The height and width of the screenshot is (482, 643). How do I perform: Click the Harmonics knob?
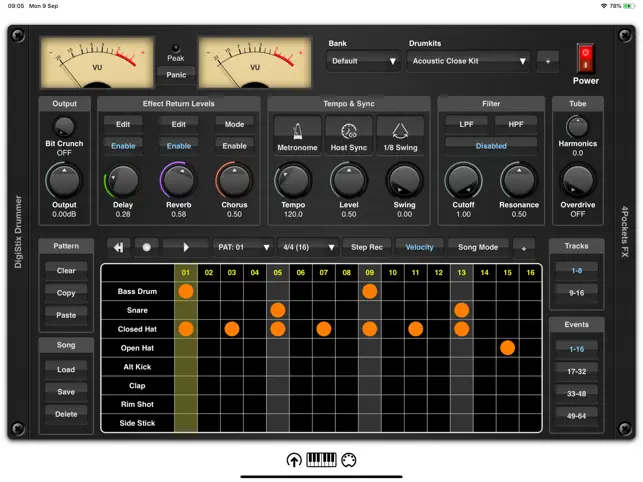577,126
